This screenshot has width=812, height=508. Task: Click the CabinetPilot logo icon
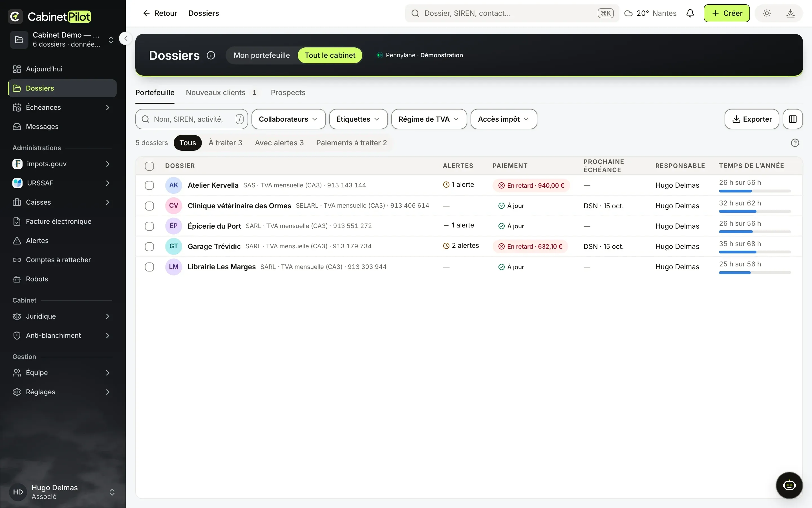(x=16, y=16)
